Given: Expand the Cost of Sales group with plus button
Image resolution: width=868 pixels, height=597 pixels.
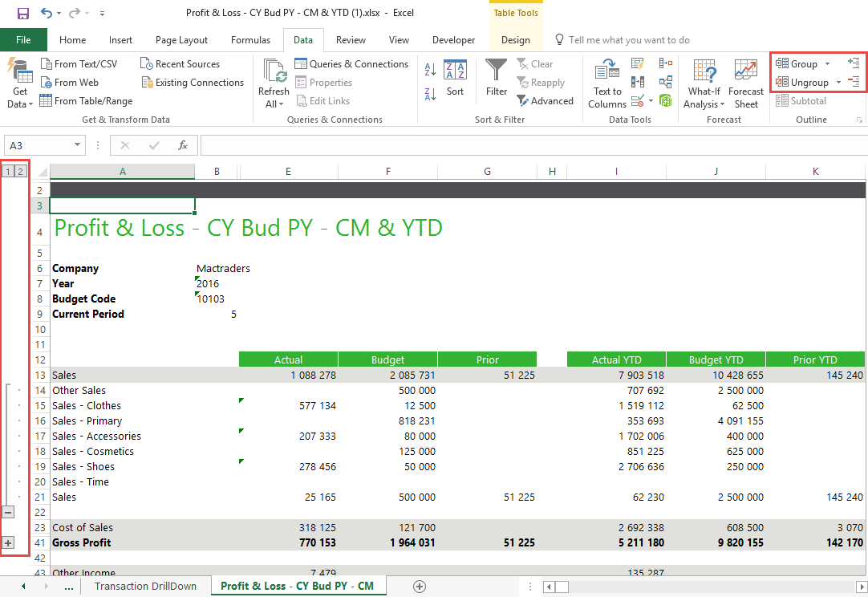Looking at the screenshot, I should [8, 543].
